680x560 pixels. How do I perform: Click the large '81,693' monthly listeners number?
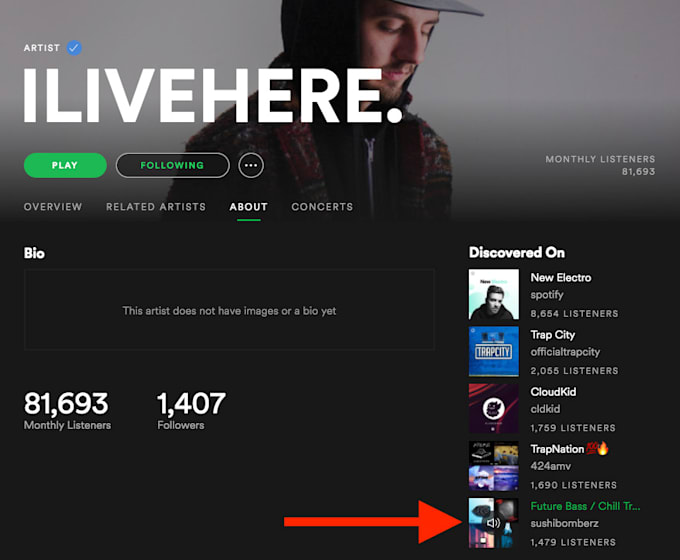pyautogui.click(x=66, y=403)
